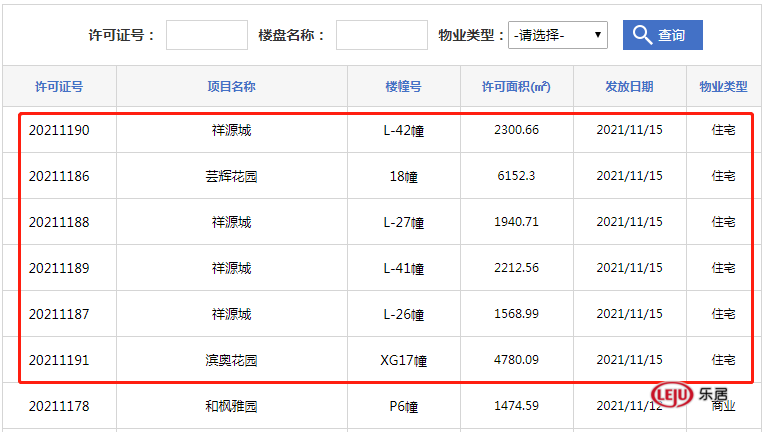Click date 2021/11/15 in row 20211190
This screenshot has width=764, height=432.
pyautogui.click(x=630, y=130)
